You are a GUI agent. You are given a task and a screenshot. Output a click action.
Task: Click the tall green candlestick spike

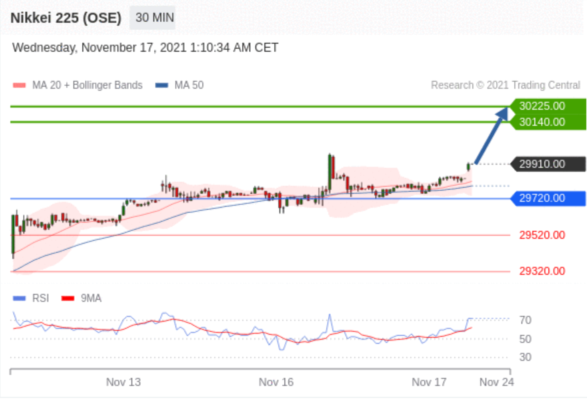pos(330,172)
